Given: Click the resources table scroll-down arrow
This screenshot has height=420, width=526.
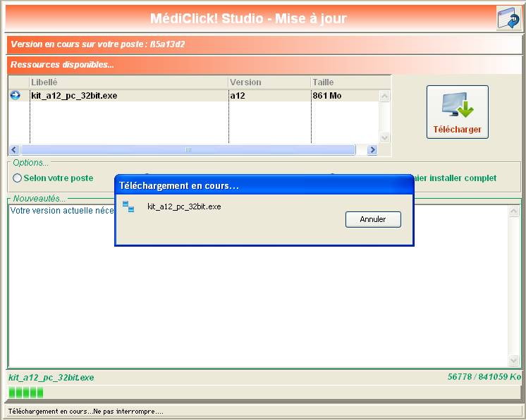Looking at the screenshot, I should [x=384, y=137].
